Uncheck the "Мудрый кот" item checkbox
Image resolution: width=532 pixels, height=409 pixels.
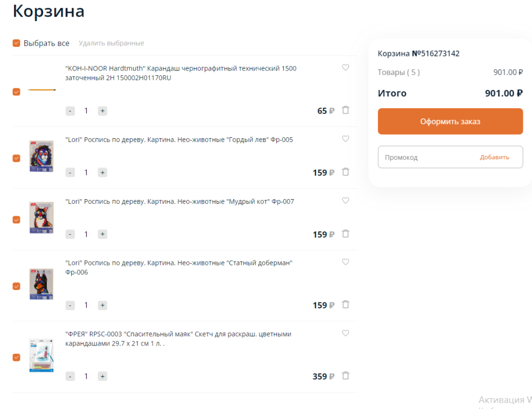point(16,220)
